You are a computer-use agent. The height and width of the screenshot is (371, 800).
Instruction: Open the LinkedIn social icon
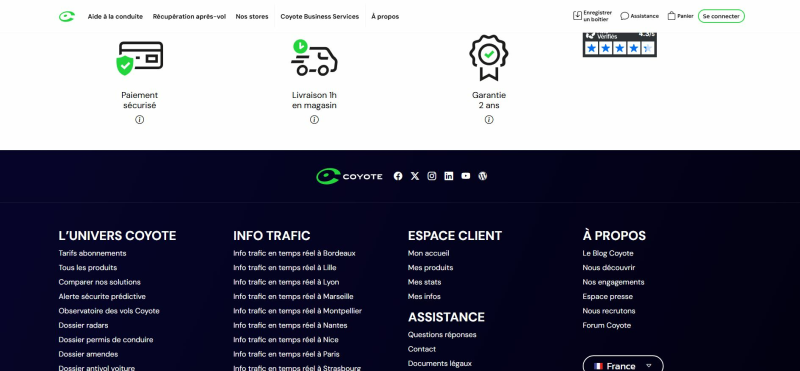(x=448, y=176)
